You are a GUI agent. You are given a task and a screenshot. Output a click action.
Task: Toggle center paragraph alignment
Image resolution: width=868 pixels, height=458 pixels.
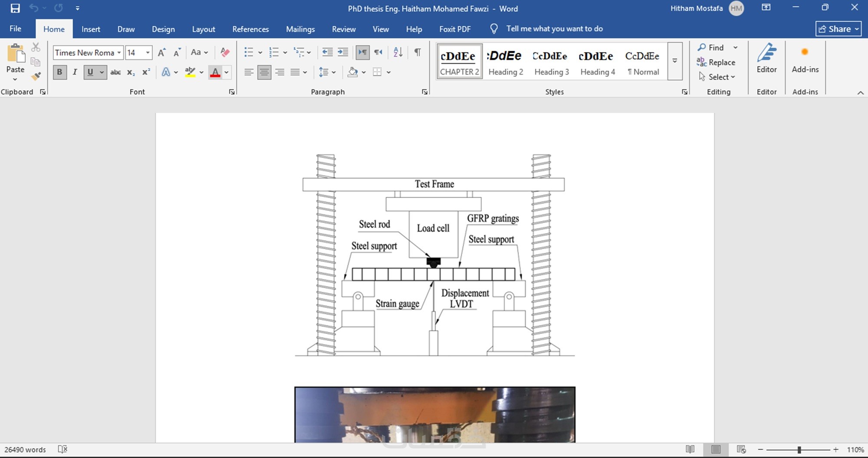pos(264,72)
